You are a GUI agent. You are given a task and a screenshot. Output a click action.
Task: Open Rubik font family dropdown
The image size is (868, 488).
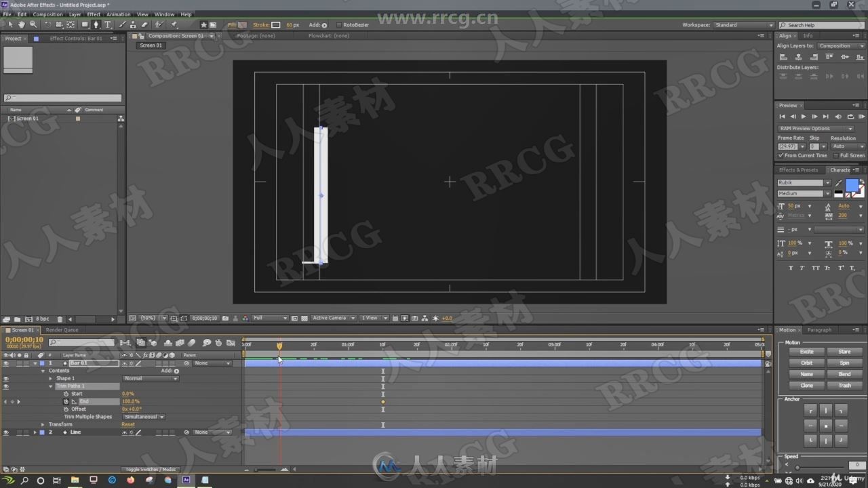(804, 182)
